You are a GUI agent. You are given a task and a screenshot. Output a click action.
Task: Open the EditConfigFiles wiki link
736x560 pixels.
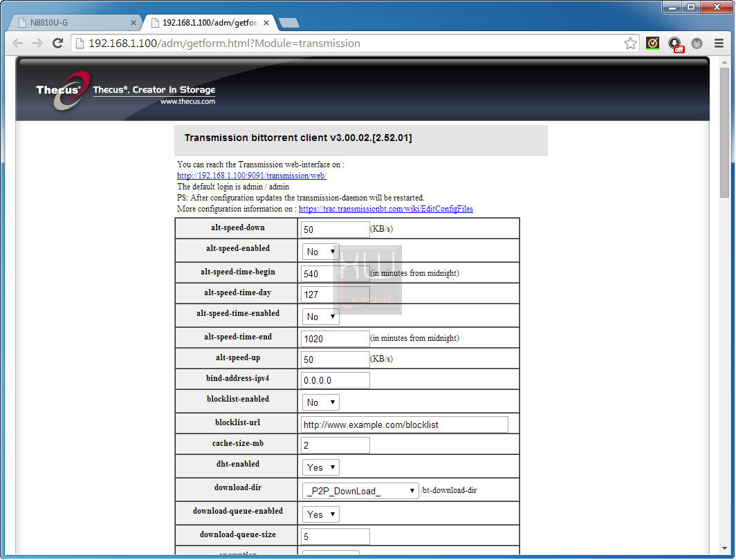pos(386,209)
